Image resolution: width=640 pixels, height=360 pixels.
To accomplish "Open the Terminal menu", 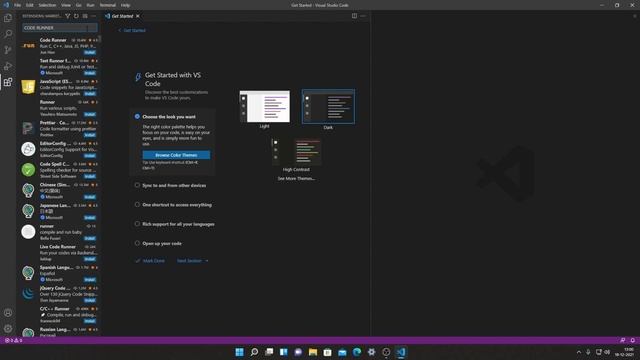I will (108, 5).
